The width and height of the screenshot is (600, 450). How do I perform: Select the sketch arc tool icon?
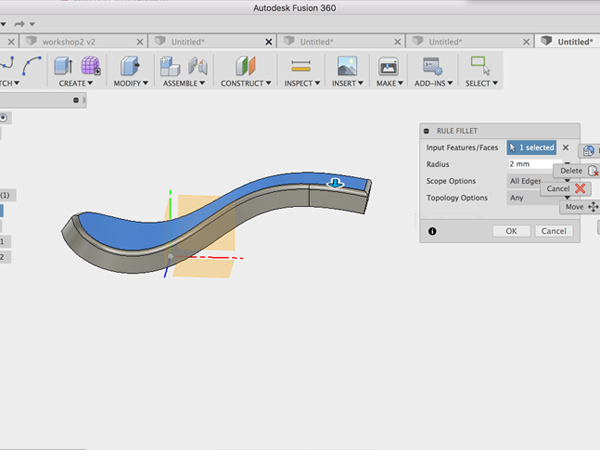click(32, 65)
